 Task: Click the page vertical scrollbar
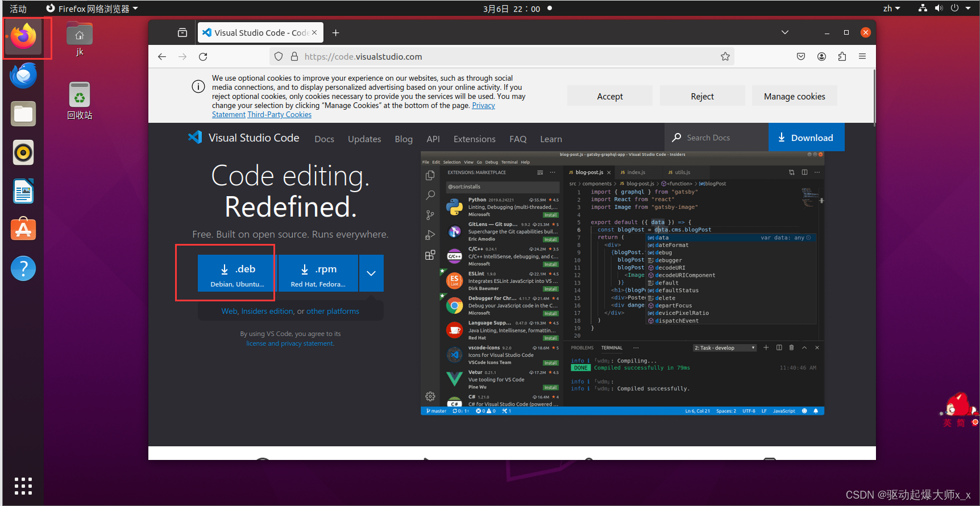pos(874,97)
